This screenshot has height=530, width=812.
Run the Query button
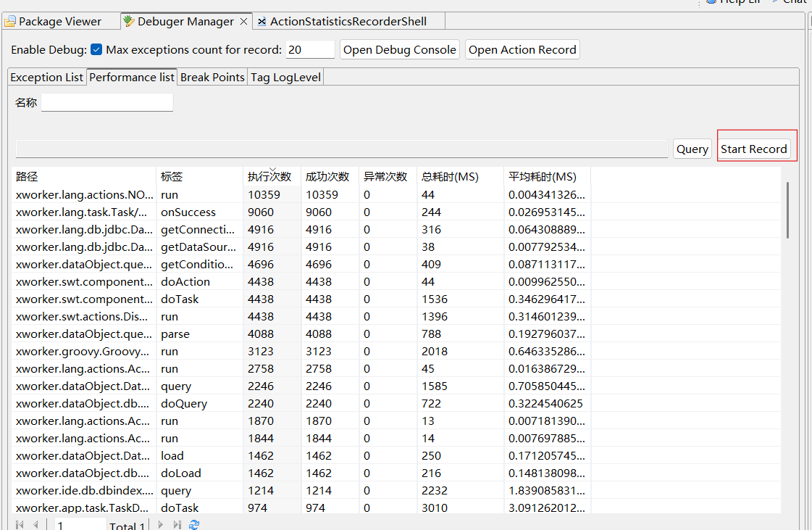[692, 149]
